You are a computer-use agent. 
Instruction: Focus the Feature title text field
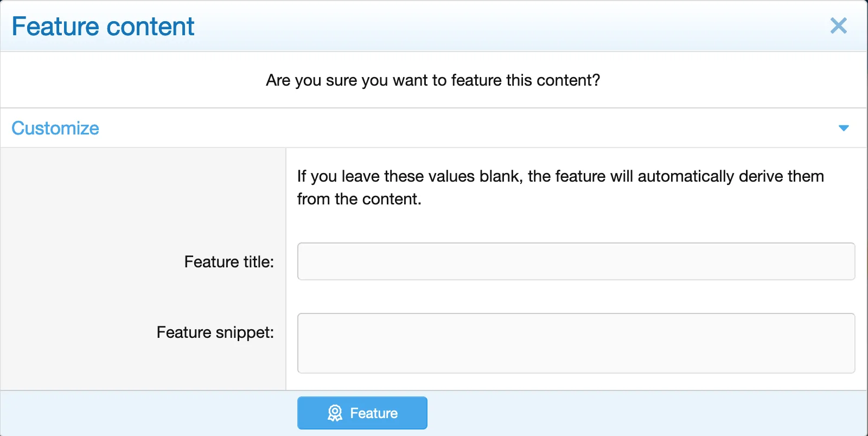coord(576,261)
